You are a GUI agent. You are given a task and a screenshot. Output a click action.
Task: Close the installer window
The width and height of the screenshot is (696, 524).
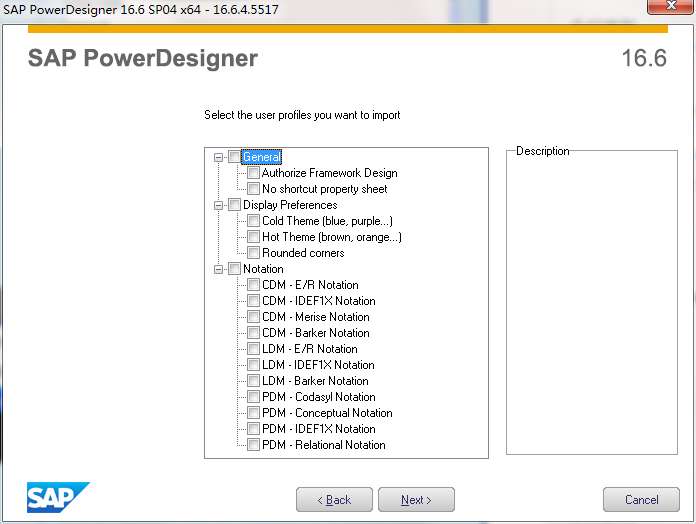coord(671,6)
